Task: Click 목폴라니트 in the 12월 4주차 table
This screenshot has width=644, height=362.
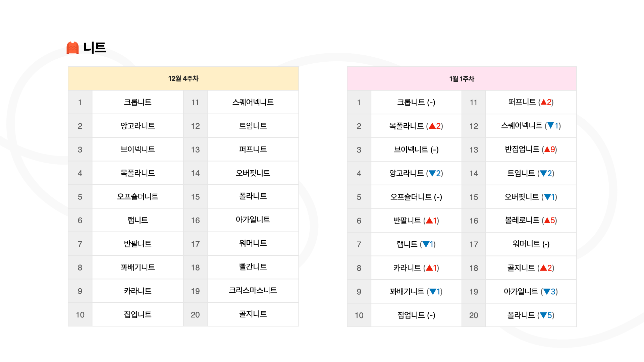Action: click(x=138, y=173)
